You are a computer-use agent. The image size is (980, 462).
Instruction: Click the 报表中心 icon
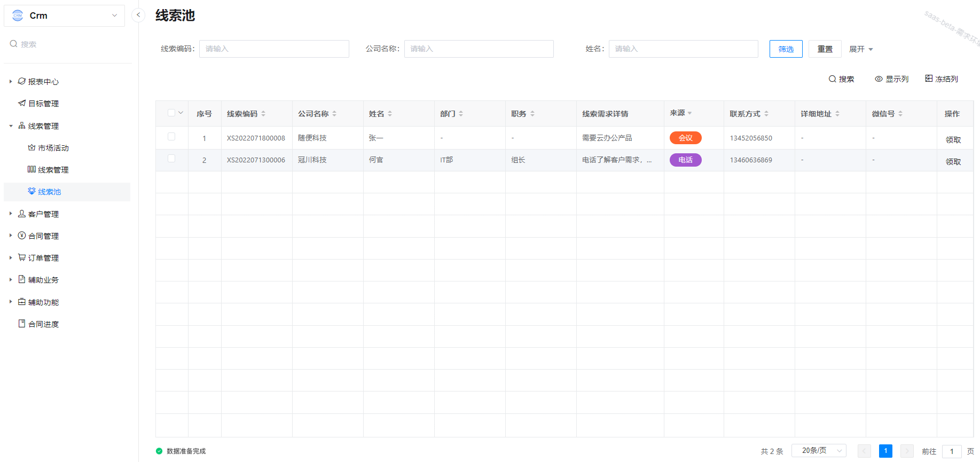22,81
